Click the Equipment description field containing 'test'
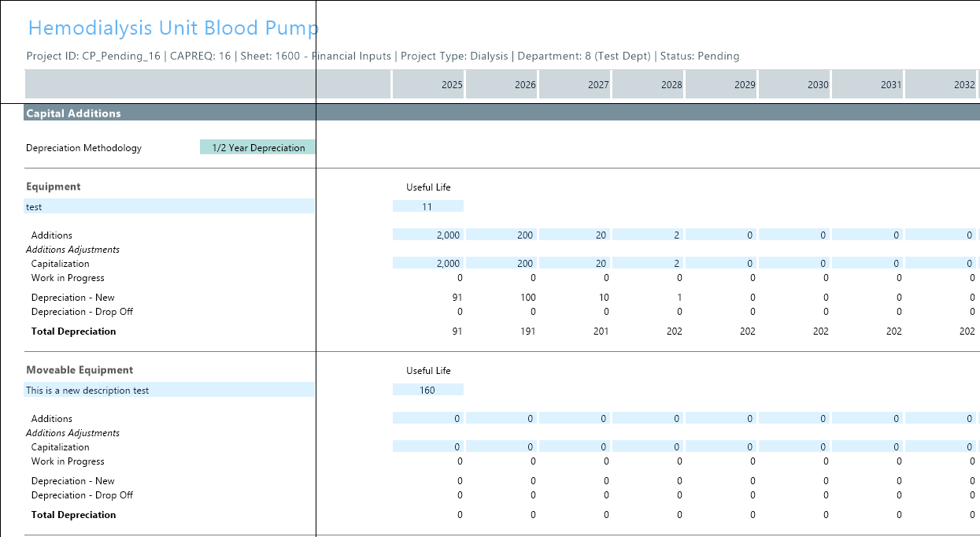Screen dimensions: 980x537 169,206
